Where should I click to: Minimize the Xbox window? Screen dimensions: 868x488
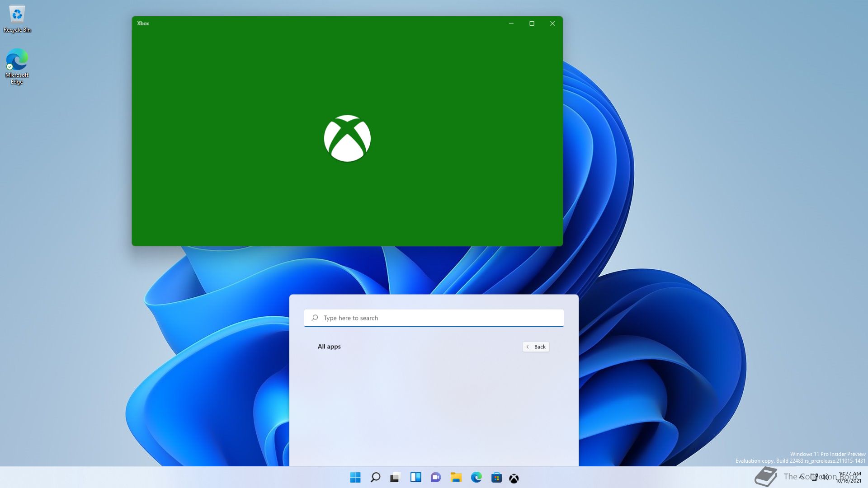pyautogui.click(x=511, y=23)
